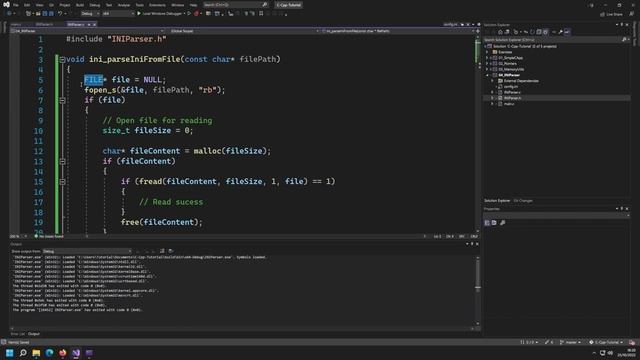Open File Explorer from the taskbar
This screenshot has width=640, height=360.
coord(36,353)
